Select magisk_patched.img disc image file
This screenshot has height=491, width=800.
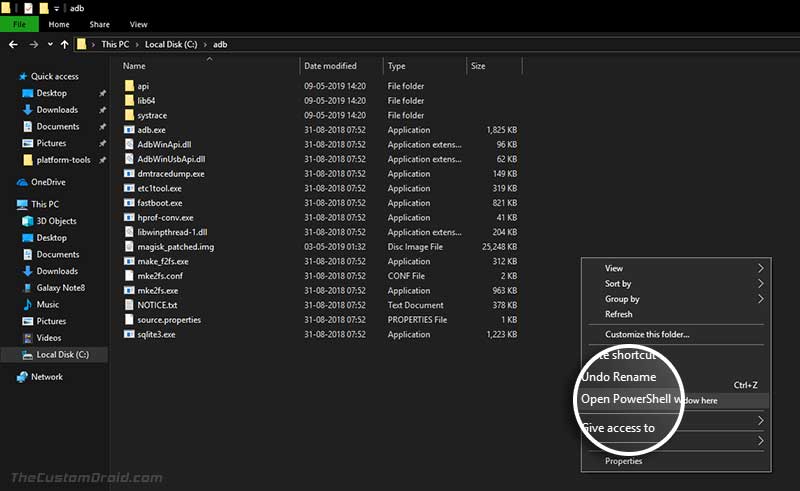tap(176, 247)
